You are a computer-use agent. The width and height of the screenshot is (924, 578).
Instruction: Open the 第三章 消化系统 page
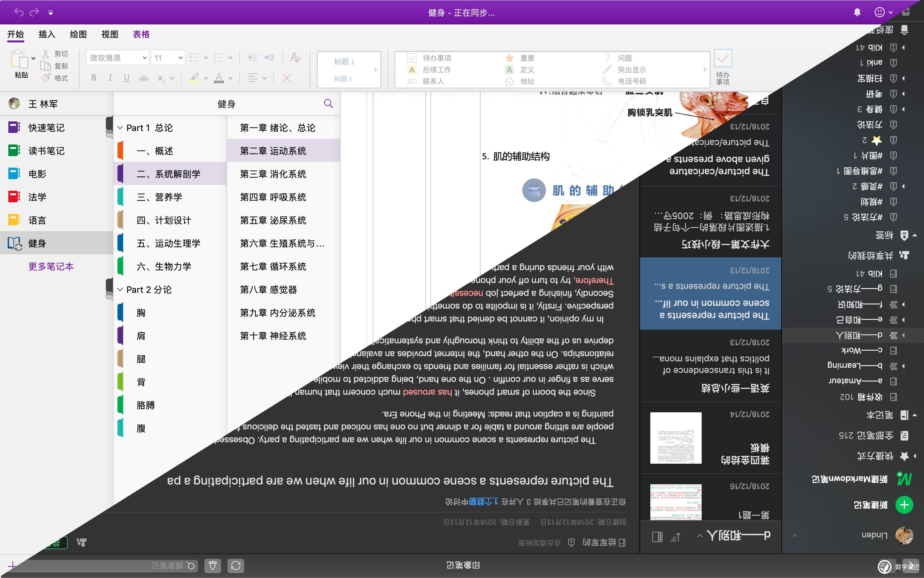(283, 174)
